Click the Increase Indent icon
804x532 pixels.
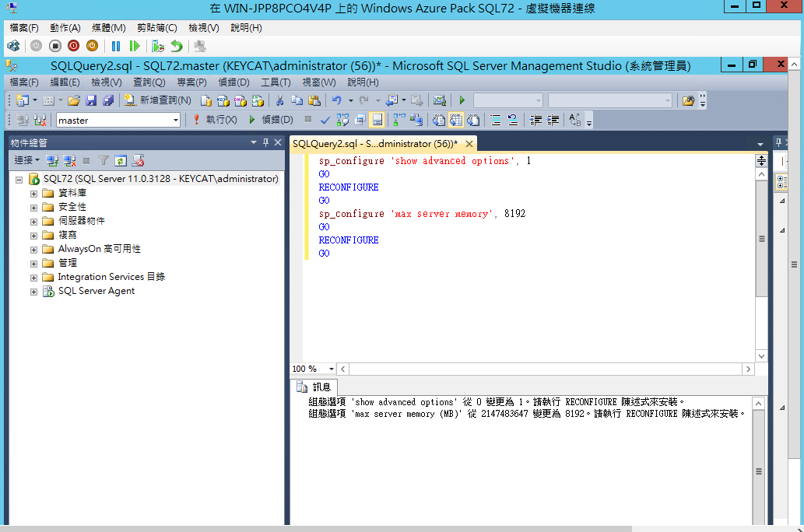[x=553, y=120]
